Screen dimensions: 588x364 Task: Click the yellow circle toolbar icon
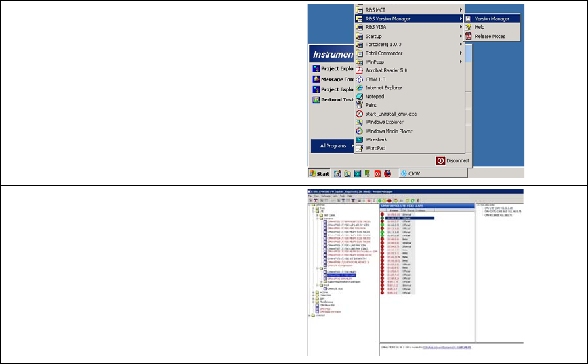click(384, 201)
